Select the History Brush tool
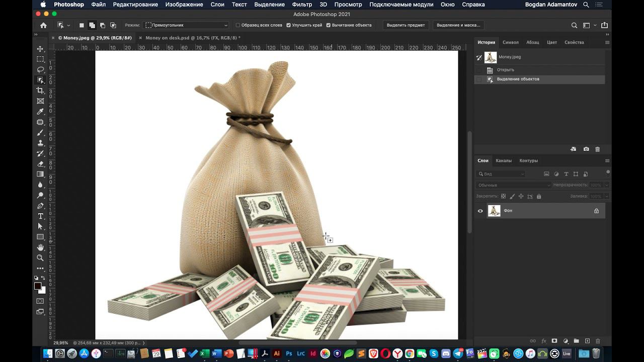 (x=40, y=153)
